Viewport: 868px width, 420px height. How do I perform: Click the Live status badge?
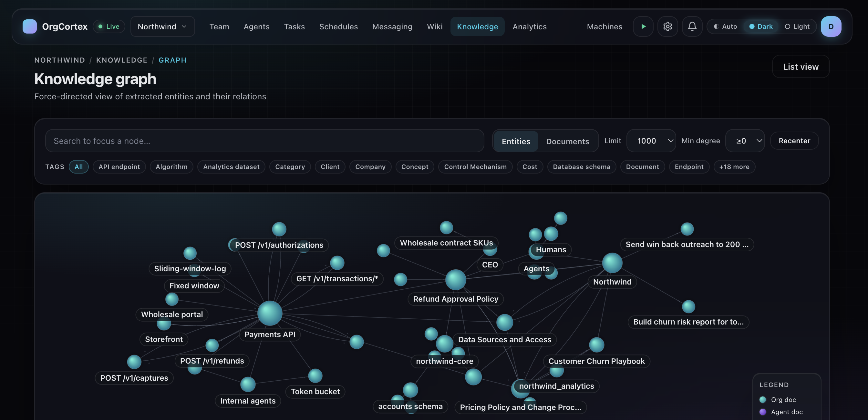tap(109, 26)
